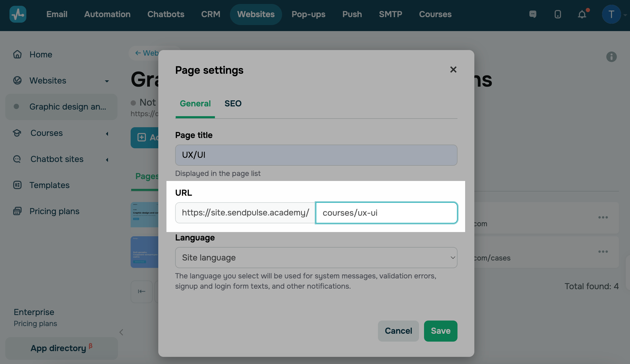Viewport: 630px width, 364px height.
Task: Close the Page settings dialog
Action: [453, 70]
